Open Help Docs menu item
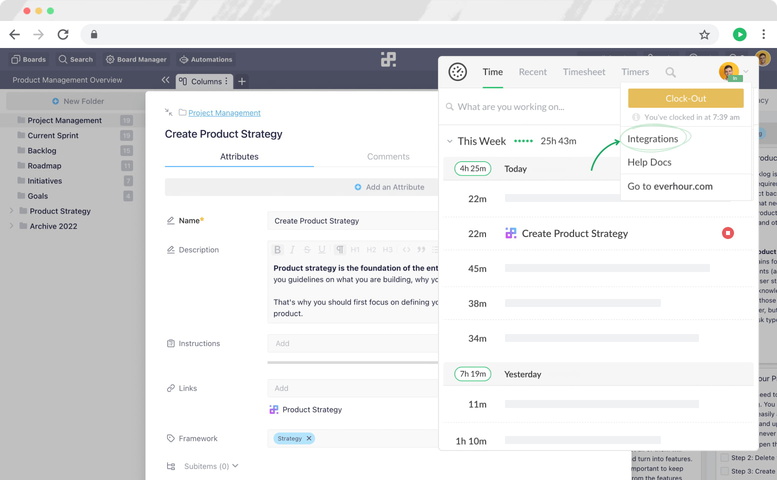The height and width of the screenshot is (480, 777). click(649, 162)
